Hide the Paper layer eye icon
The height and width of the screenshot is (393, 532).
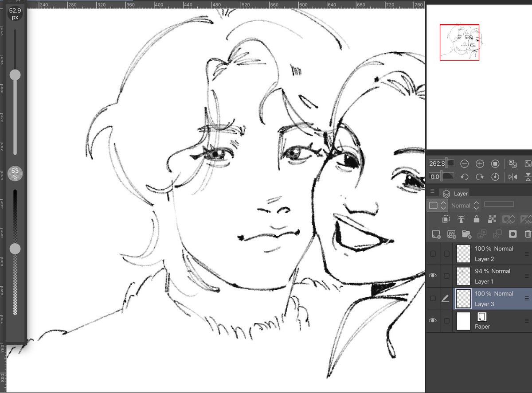tap(433, 321)
